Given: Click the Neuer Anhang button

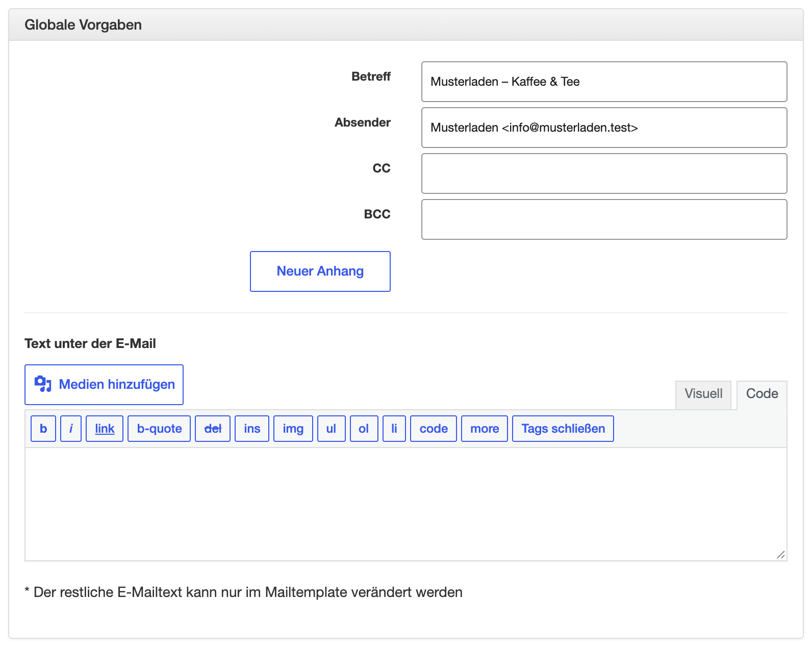Looking at the screenshot, I should coord(320,271).
